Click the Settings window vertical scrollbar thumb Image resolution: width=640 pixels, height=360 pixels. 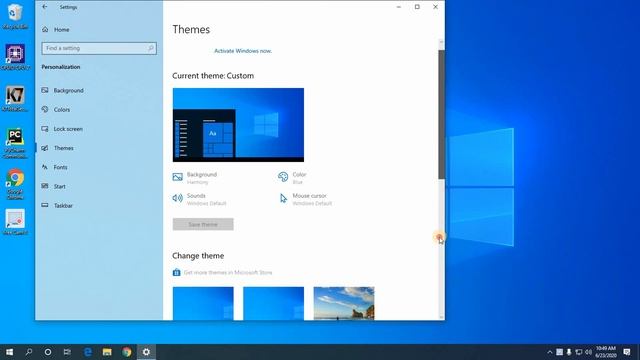pos(441,114)
